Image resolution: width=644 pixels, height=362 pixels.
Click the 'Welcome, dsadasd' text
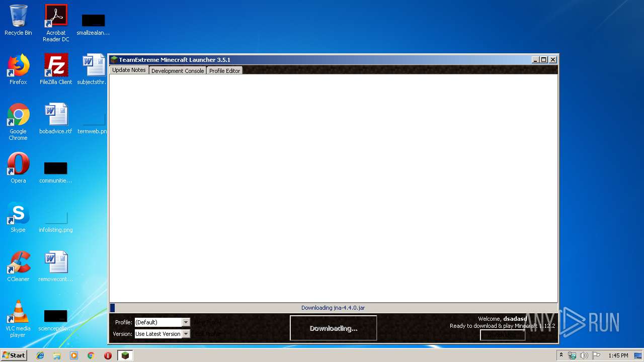(502, 319)
